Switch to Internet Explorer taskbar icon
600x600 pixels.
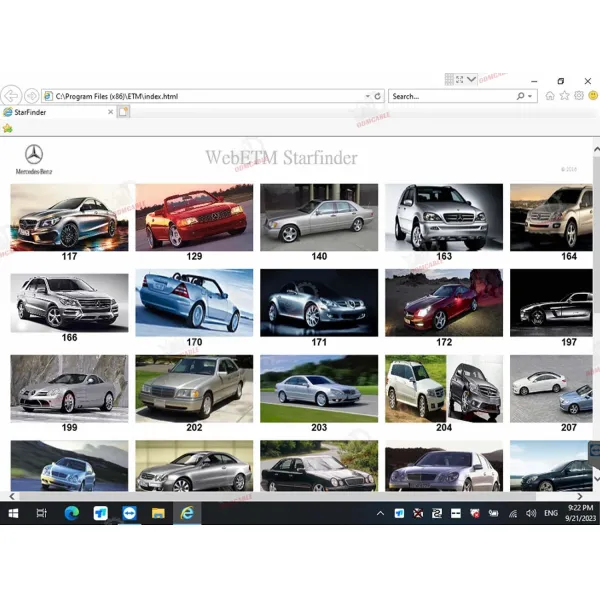[x=187, y=513]
